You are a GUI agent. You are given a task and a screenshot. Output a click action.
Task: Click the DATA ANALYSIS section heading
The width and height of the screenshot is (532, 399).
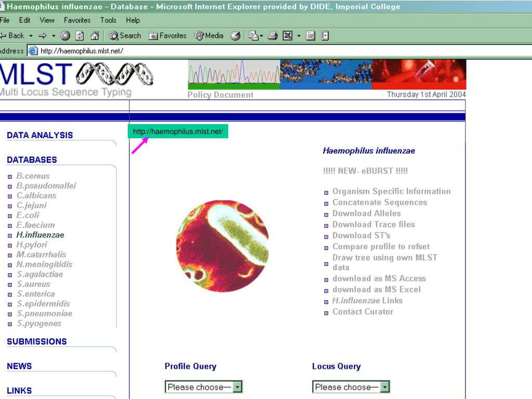coord(39,136)
